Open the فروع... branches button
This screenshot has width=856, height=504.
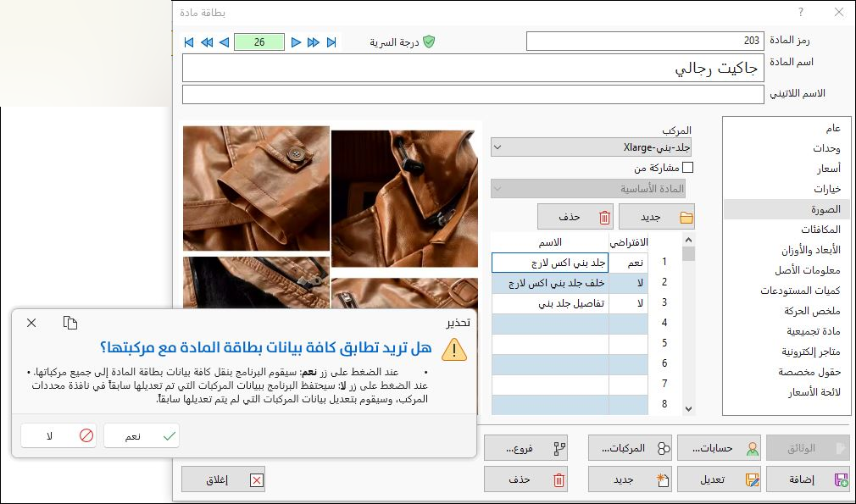(525, 448)
